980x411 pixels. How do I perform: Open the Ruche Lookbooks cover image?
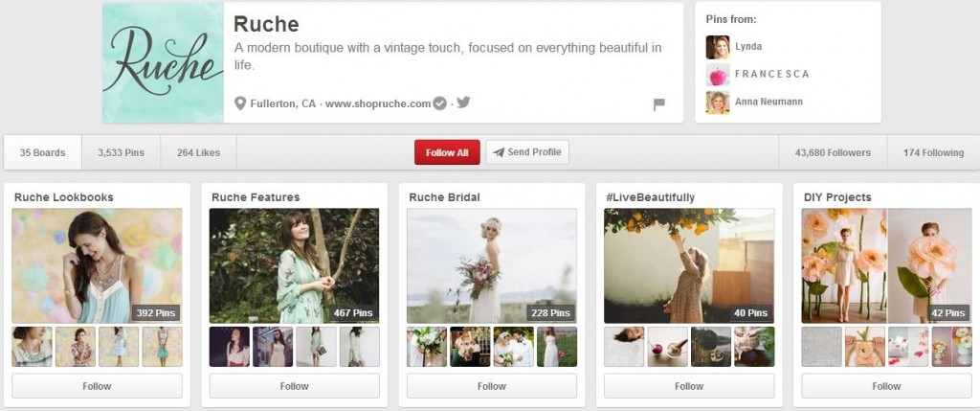(97, 266)
